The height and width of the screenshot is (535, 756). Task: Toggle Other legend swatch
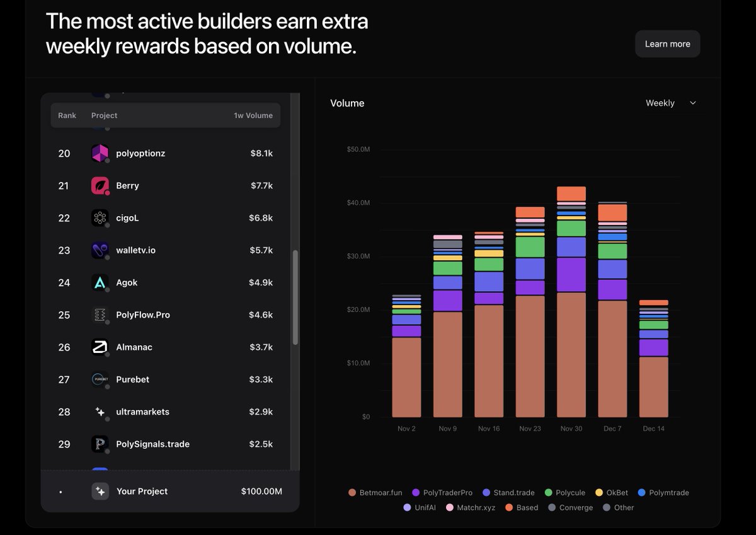(x=607, y=508)
